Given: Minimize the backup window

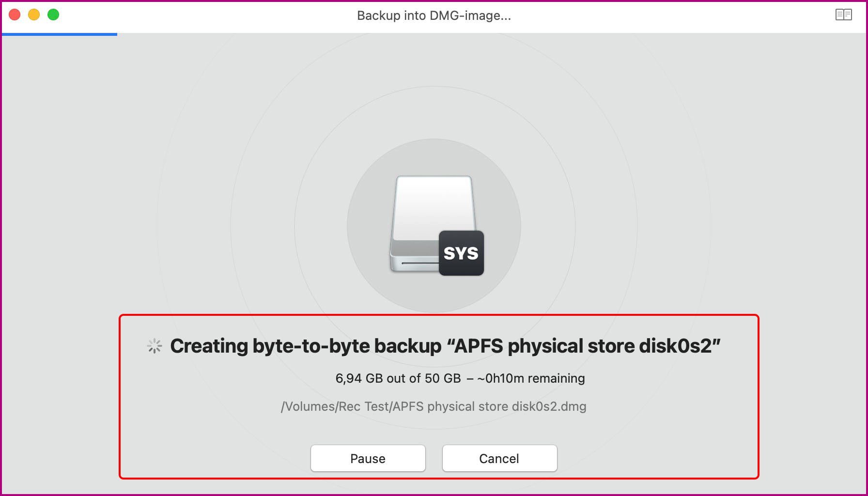Looking at the screenshot, I should (x=34, y=15).
